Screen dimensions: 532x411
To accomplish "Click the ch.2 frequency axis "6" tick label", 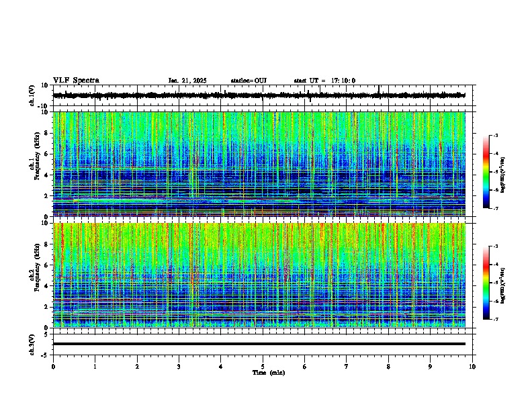I will coord(47,265).
